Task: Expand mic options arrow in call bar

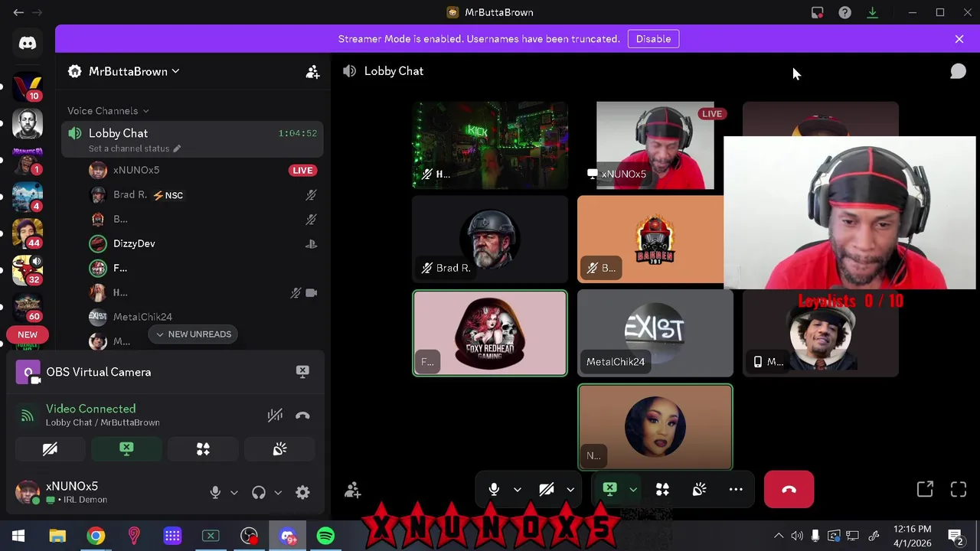Action: (517, 489)
